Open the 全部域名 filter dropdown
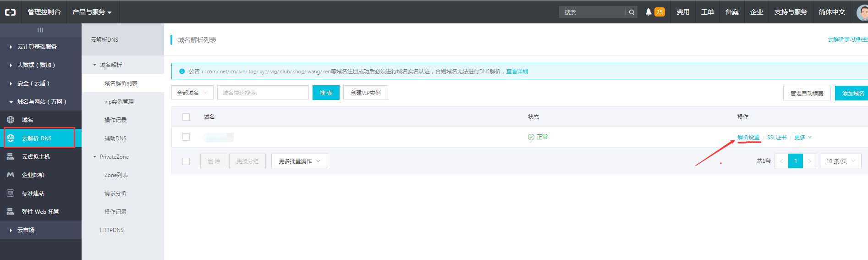The height and width of the screenshot is (260, 868). click(x=192, y=93)
